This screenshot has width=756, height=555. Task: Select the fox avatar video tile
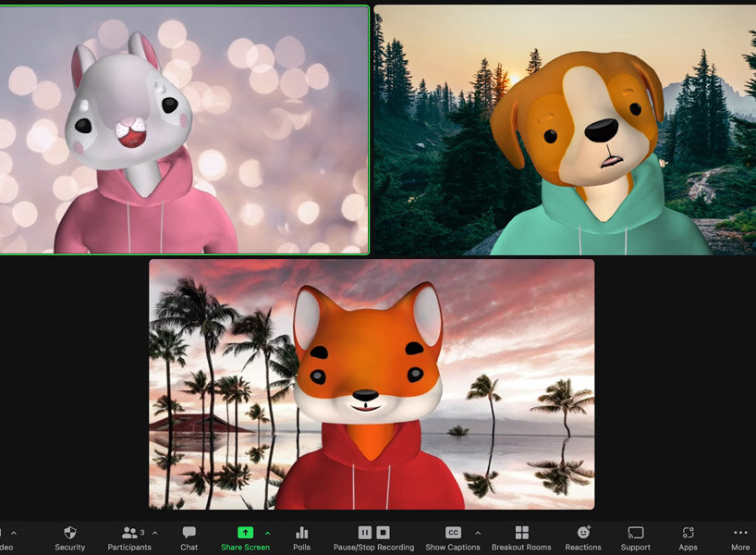372,384
